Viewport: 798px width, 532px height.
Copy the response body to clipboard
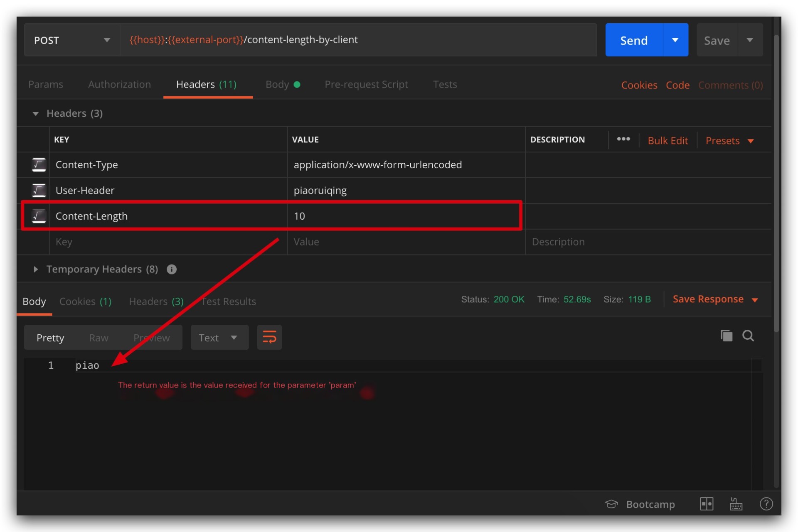[727, 336]
